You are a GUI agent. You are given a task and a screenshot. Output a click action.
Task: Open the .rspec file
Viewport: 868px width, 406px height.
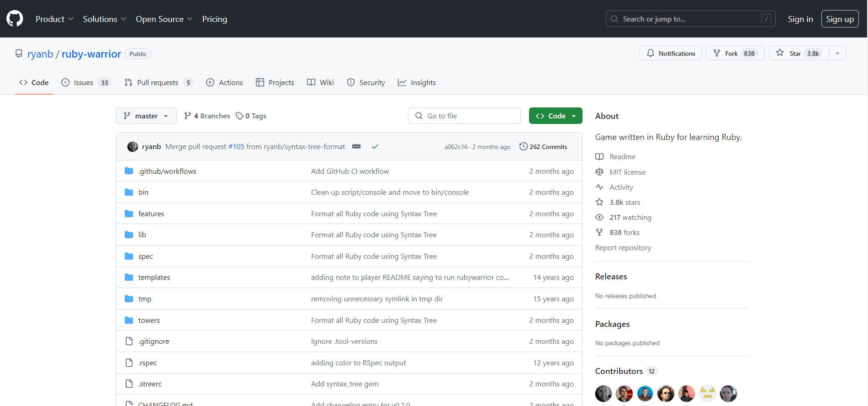[x=148, y=363]
